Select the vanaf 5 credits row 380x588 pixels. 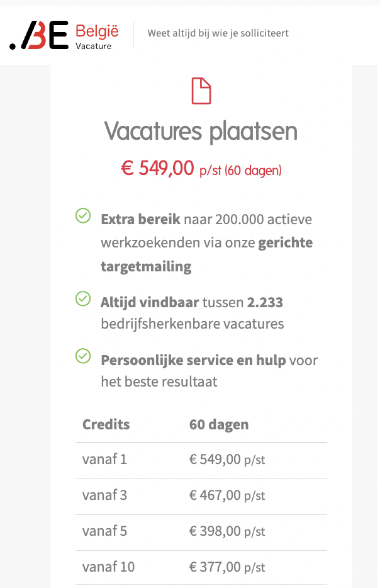click(x=201, y=533)
